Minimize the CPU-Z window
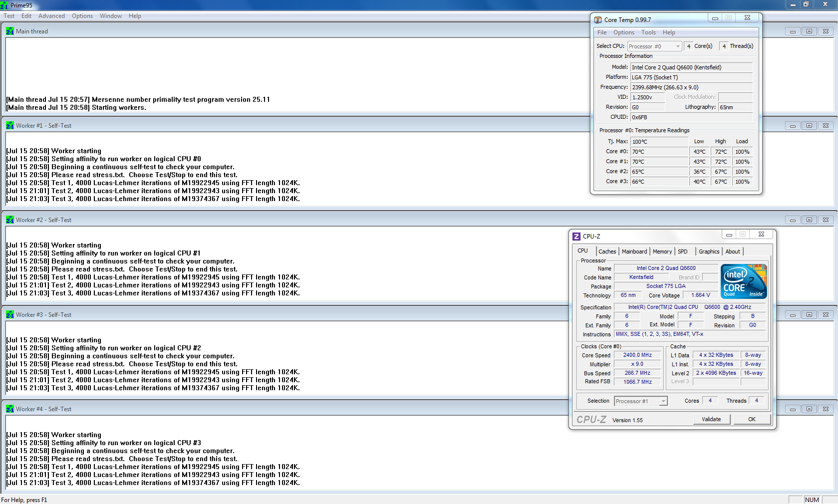This screenshot has height=504, width=838. [729, 235]
